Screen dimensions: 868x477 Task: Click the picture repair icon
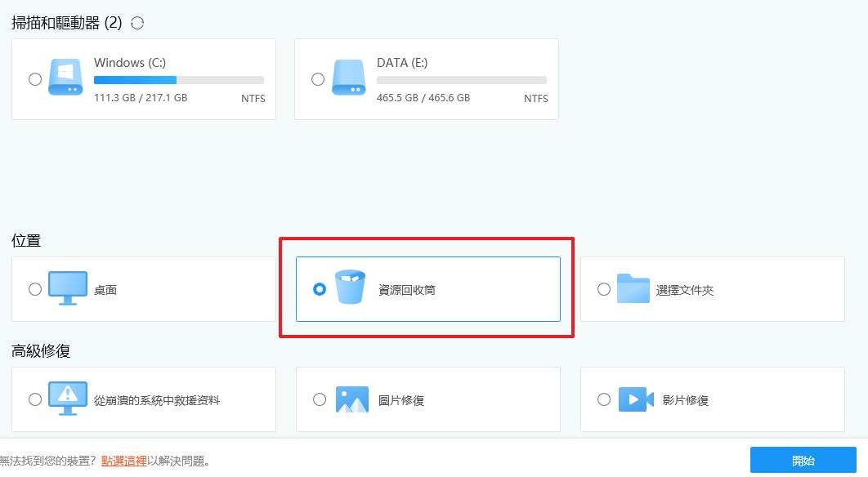(x=352, y=399)
